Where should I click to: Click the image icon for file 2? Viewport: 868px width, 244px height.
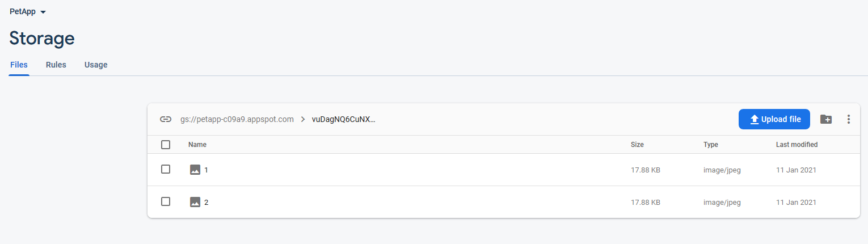pyautogui.click(x=195, y=202)
